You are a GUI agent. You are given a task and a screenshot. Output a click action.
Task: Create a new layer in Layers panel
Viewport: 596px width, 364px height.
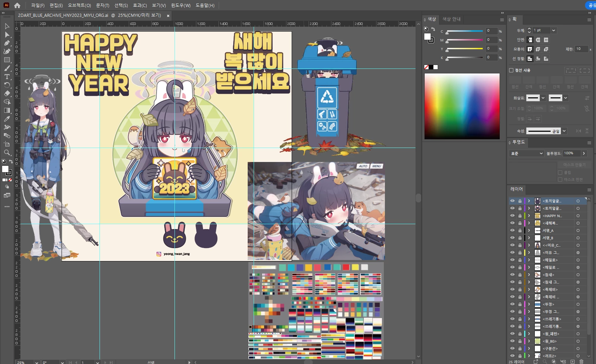[572, 362]
